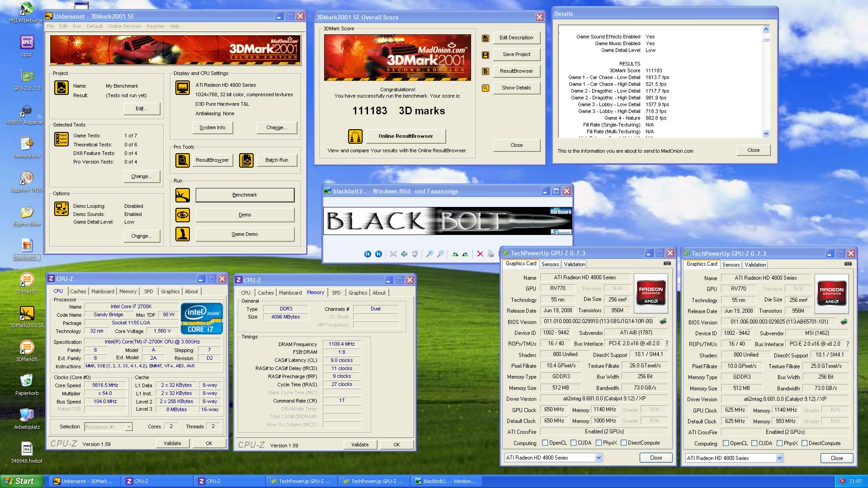Show next image in Bild- und Faxanzeige
Image resolution: width=868 pixels, height=488 pixels.
(x=378, y=254)
